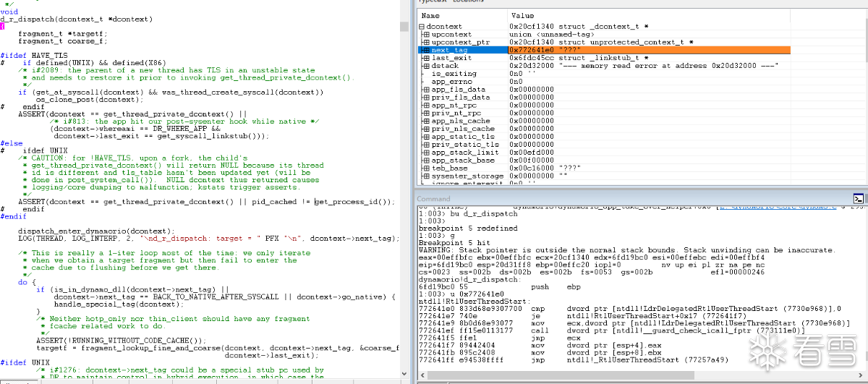The image size is (868, 384).
Task: Expand the last_exit struct node
Action: 427,58
